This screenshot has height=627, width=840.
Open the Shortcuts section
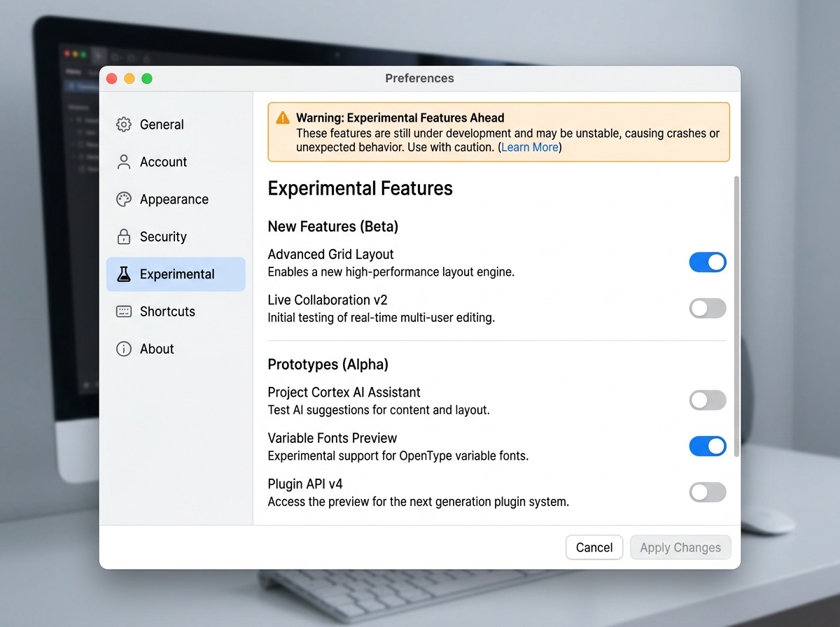point(176,311)
